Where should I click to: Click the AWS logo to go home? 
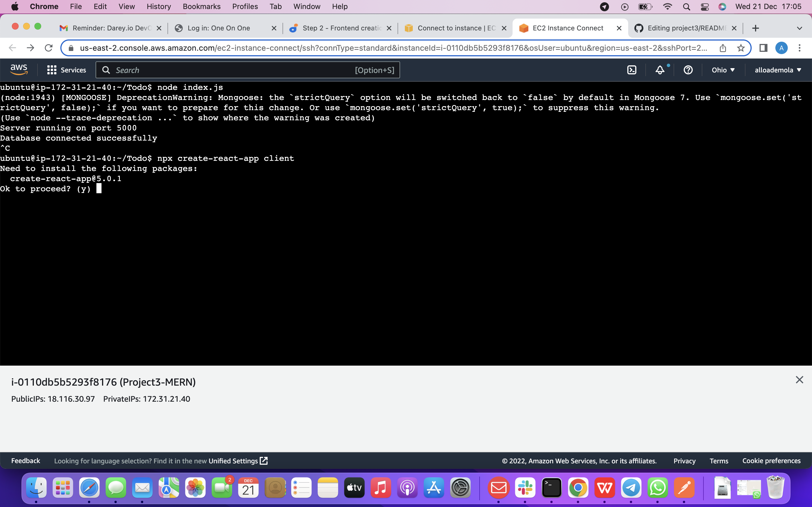point(19,69)
